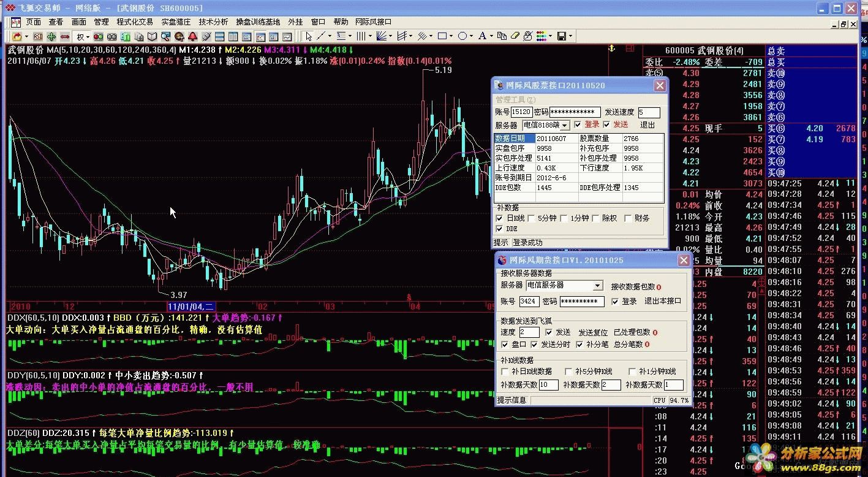This screenshot has height=477, width=868.
Task: Open the 网际风接口 menu
Action: pyautogui.click(x=373, y=21)
